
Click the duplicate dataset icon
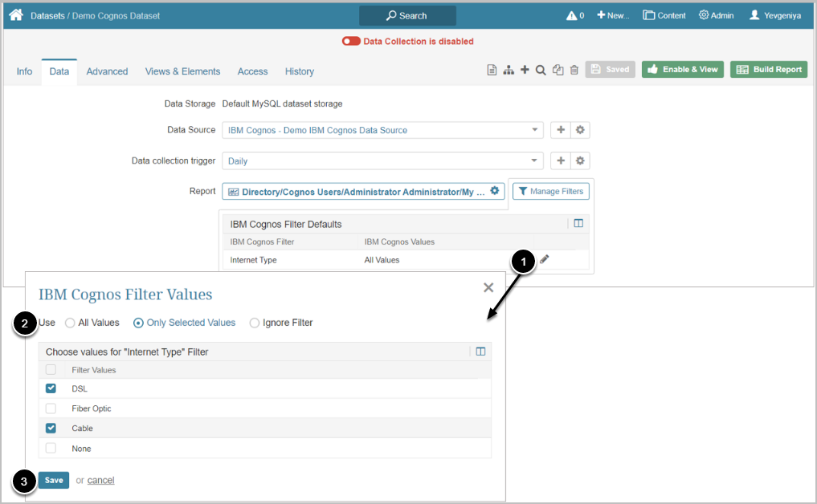pos(558,71)
